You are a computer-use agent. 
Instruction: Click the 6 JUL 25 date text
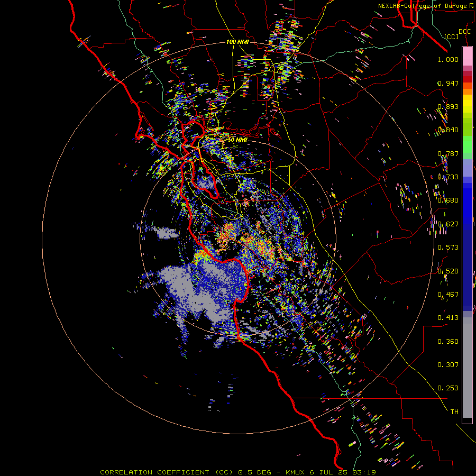(329, 472)
